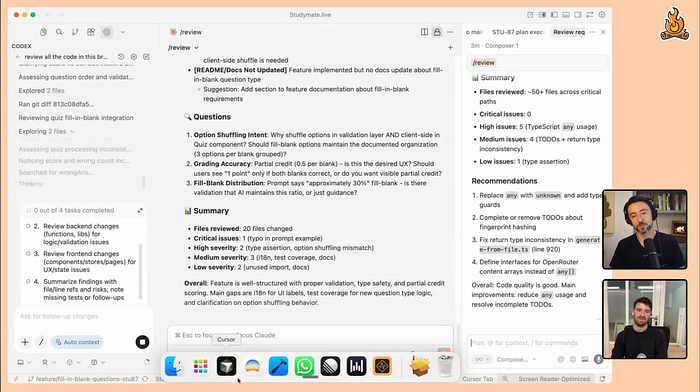Open the chat panel ellipsis menu
Image resolution: width=700 pixels, height=392 pixels.
click(592, 32)
